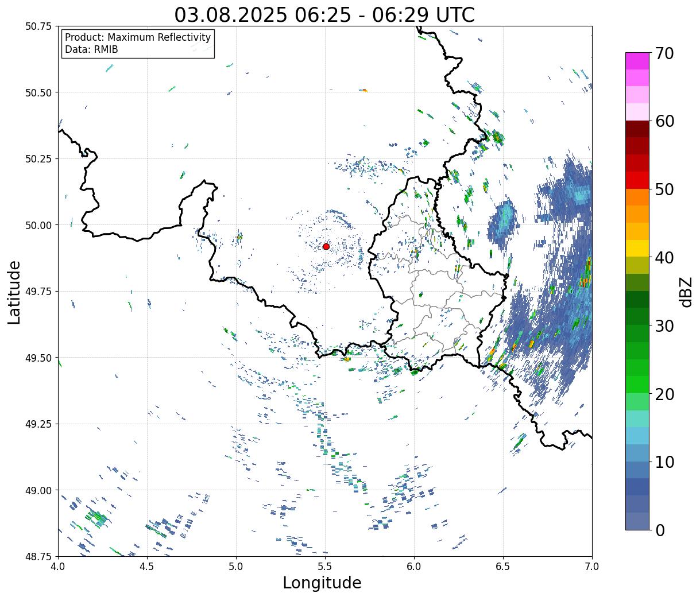The image size is (700, 597).
Task: Click the bright red colorbar swatch above 50
Action: click(637, 180)
